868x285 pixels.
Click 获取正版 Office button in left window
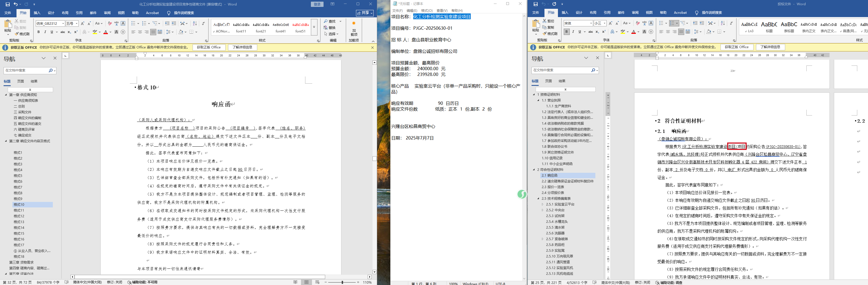click(x=209, y=48)
